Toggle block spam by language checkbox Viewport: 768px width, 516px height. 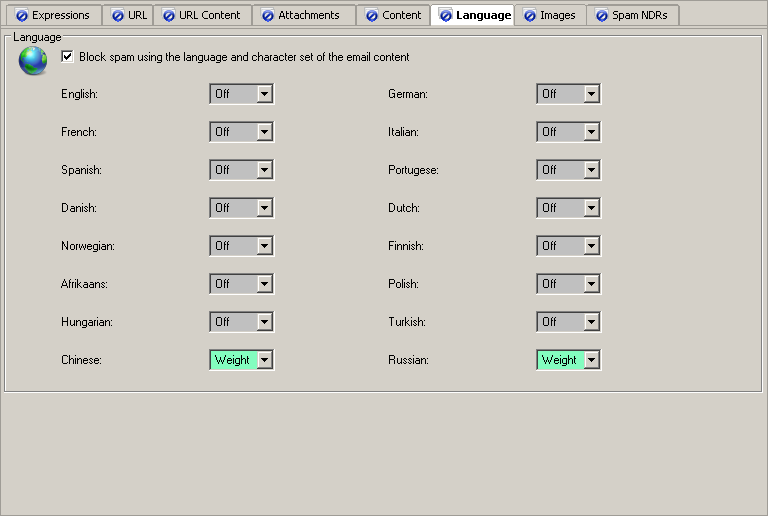[x=67, y=57]
